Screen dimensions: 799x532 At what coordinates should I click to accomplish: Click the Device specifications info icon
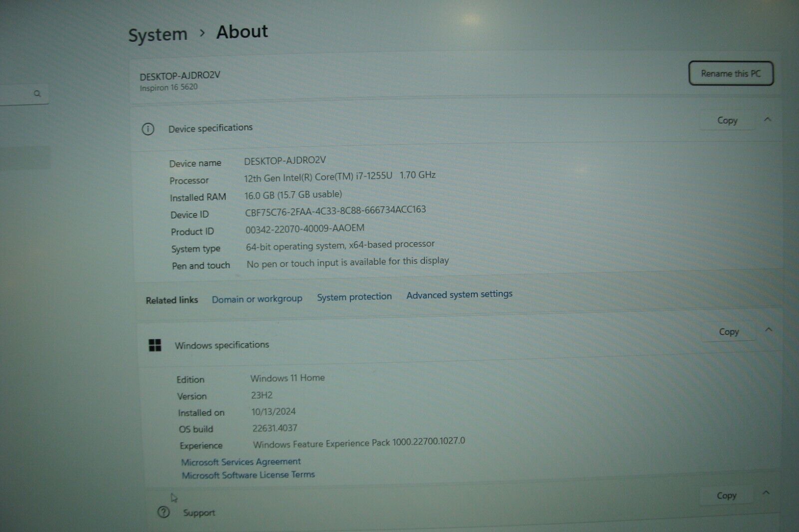click(x=148, y=129)
